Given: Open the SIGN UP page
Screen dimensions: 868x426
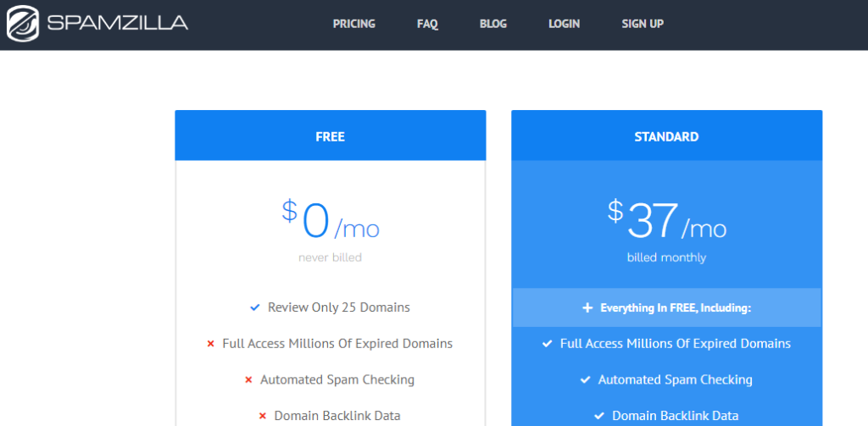Looking at the screenshot, I should 643,24.
